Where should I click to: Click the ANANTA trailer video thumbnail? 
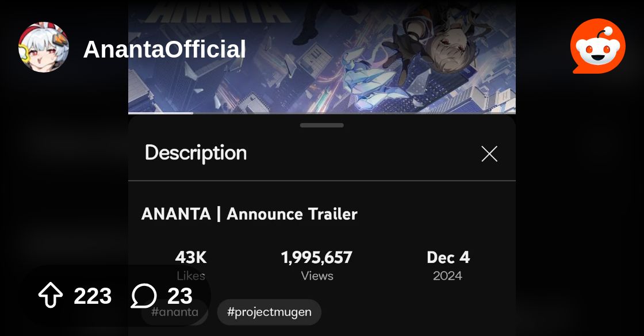click(322, 56)
